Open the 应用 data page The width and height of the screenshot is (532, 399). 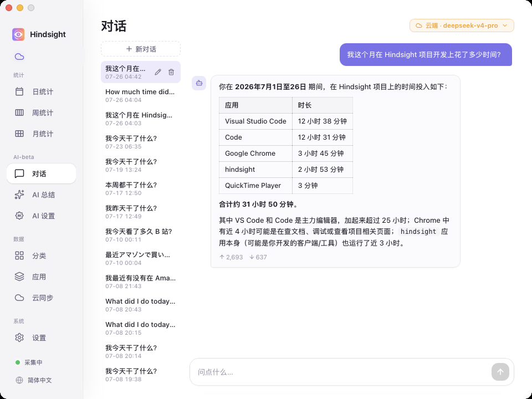42,277
